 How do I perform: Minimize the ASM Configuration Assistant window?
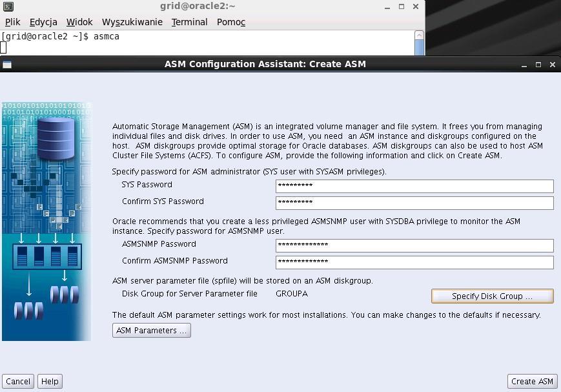click(x=524, y=65)
